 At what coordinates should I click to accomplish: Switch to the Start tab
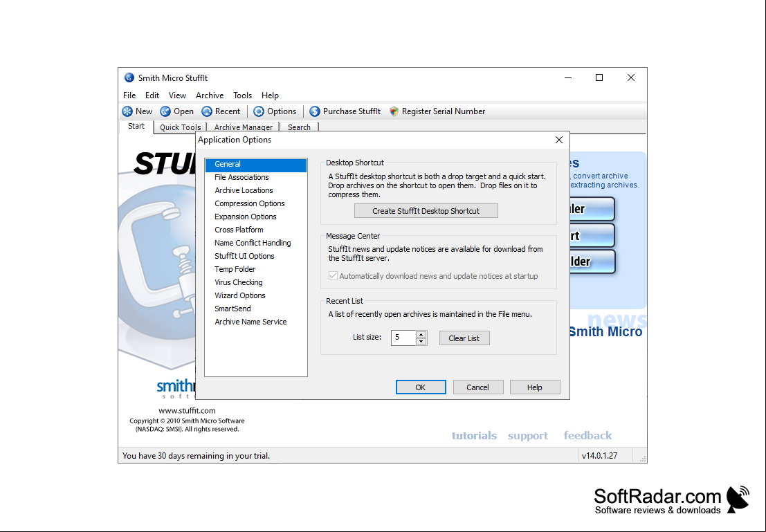[136, 127]
